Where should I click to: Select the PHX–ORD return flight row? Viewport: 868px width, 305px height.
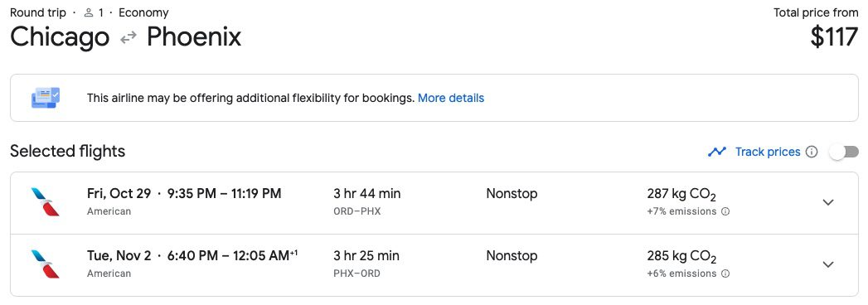[x=434, y=264]
